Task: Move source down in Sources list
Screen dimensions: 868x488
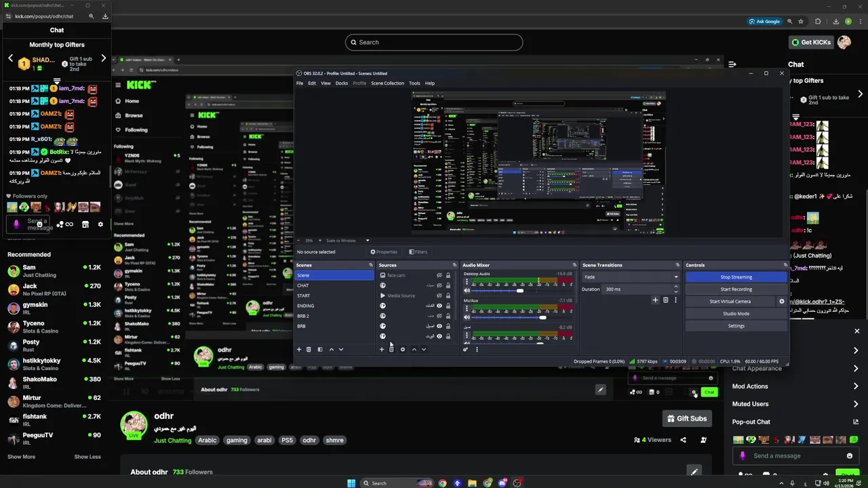Action: point(424,350)
